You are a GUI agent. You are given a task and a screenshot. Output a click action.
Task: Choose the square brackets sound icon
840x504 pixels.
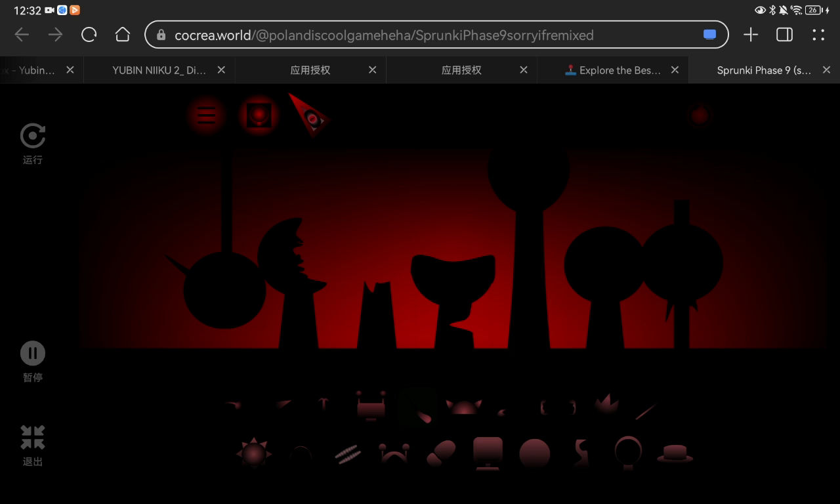pyautogui.click(x=558, y=408)
